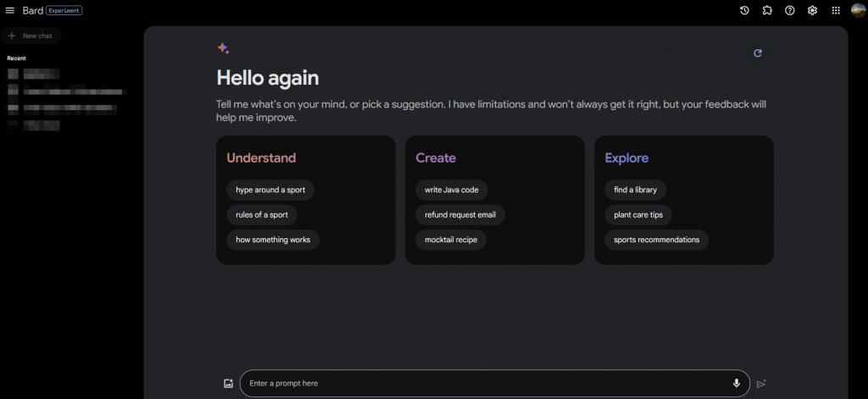The height and width of the screenshot is (399, 868).
Task: Select the 'plant care tips' suggestion
Action: point(638,215)
